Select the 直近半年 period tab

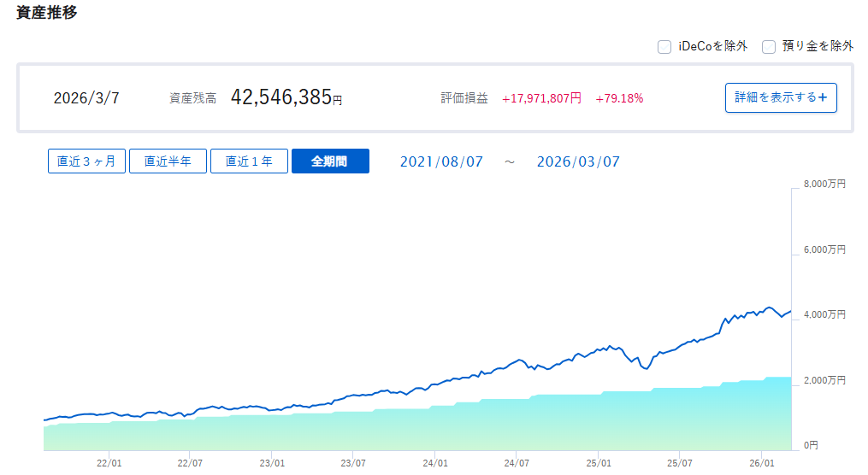(168, 161)
